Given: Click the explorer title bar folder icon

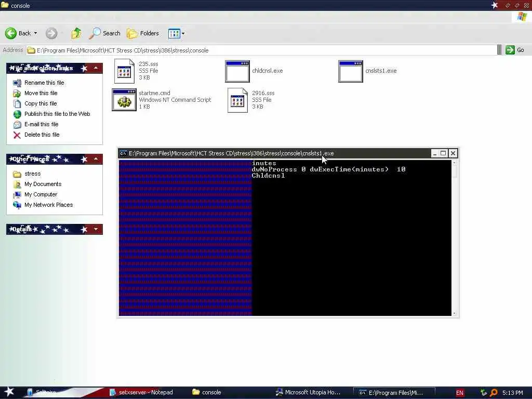Looking at the screenshot, I should 5,5.
